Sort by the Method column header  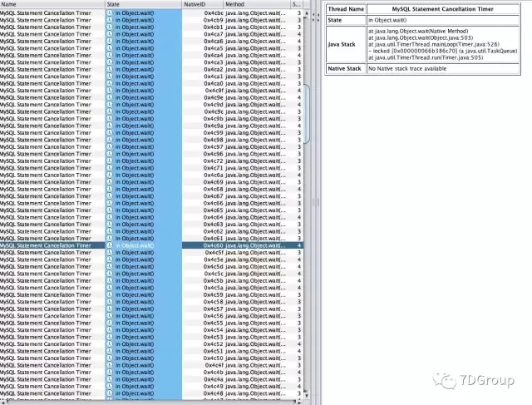[x=257, y=4]
